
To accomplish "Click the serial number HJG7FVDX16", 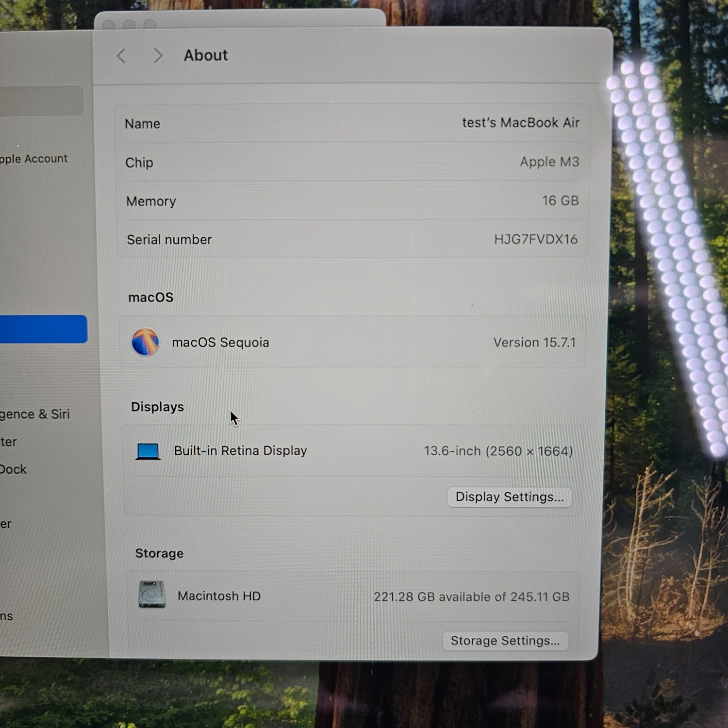I will (x=536, y=239).
